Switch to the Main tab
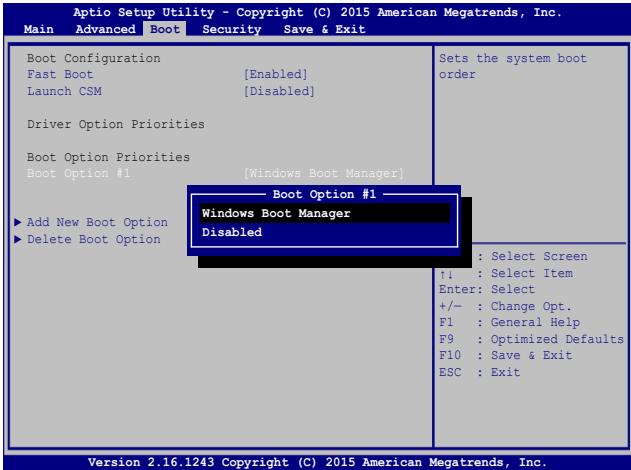 [x=40, y=30]
